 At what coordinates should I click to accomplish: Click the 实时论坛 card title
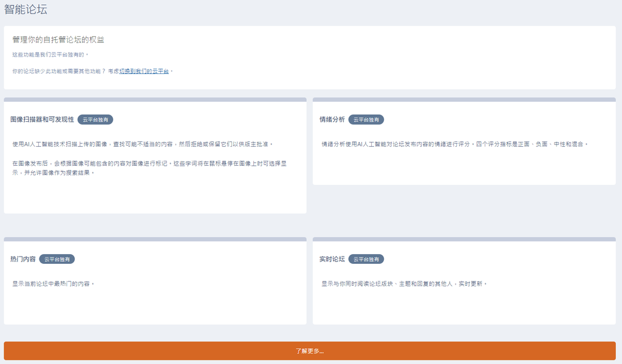(x=332, y=259)
